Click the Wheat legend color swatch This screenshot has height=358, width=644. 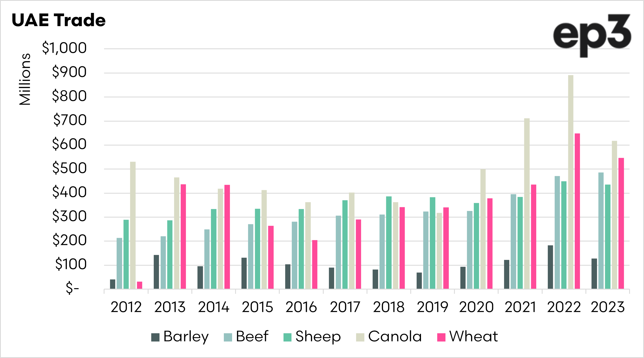click(x=441, y=337)
